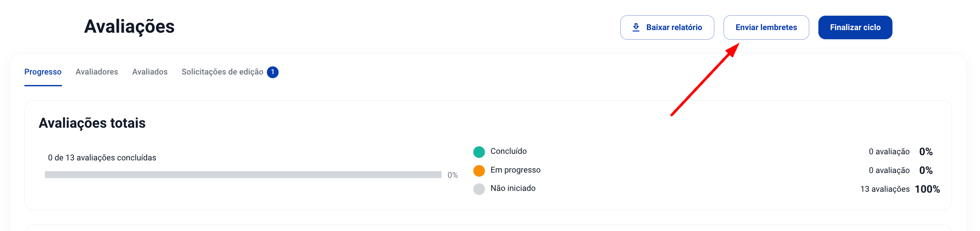
Task: Switch to the Avaliados tab
Action: [150, 72]
